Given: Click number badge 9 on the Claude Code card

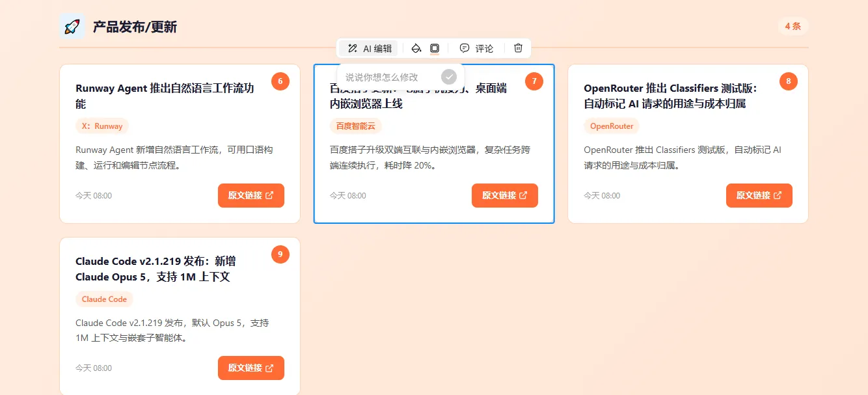Looking at the screenshot, I should [x=280, y=254].
